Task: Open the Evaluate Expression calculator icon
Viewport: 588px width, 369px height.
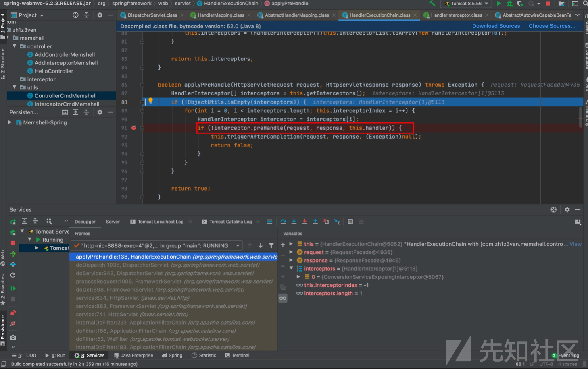Action: click(x=350, y=222)
